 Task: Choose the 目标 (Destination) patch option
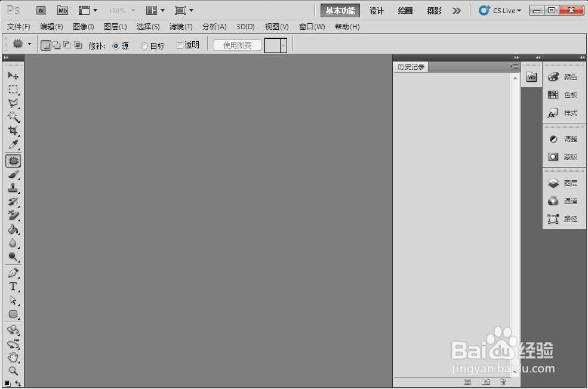(x=153, y=46)
